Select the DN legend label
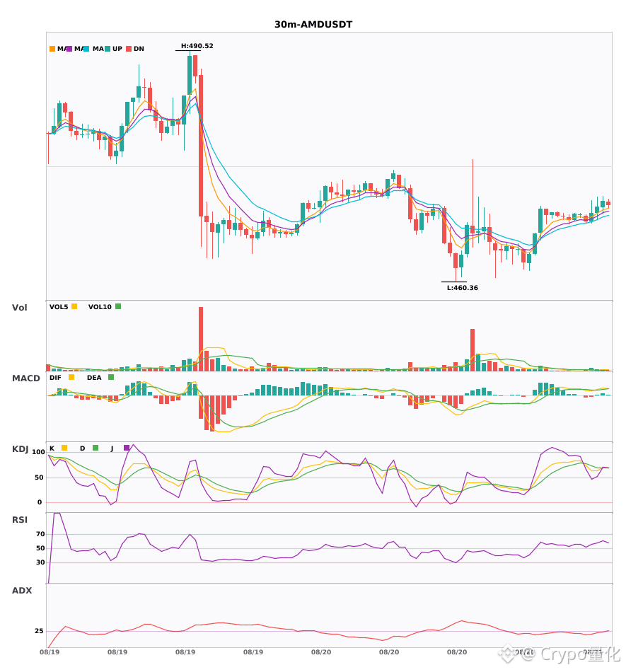The height and width of the screenshot is (672, 626). (139, 49)
